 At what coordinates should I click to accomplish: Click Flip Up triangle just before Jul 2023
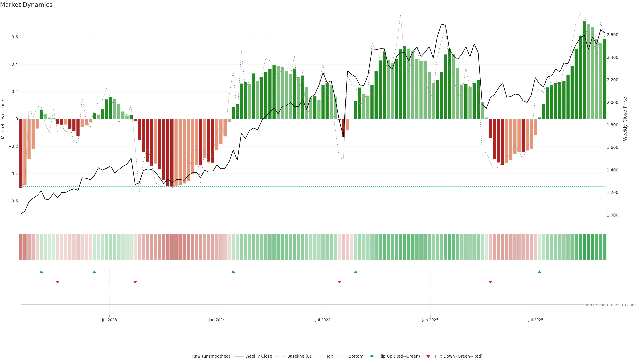(x=94, y=272)
